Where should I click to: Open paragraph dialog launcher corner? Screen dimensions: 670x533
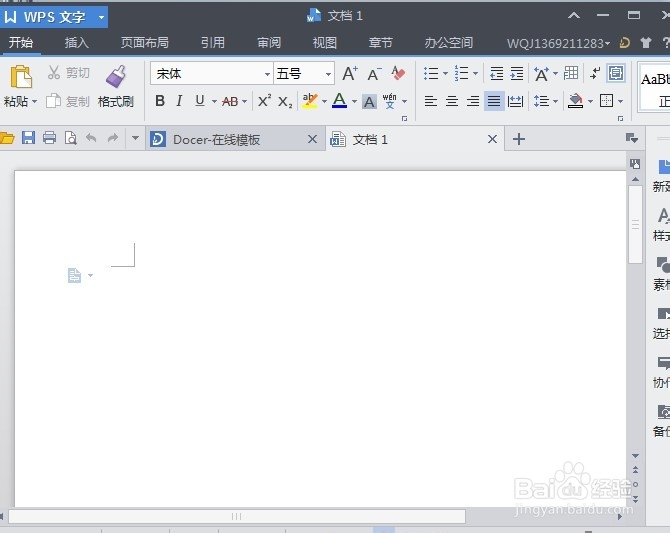620,118
